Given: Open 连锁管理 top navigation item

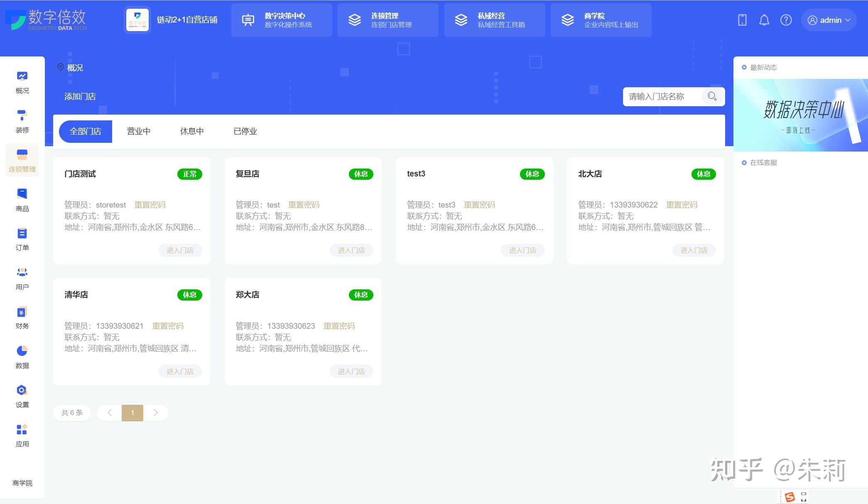Looking at the screenshot, I should pos(388,20).
